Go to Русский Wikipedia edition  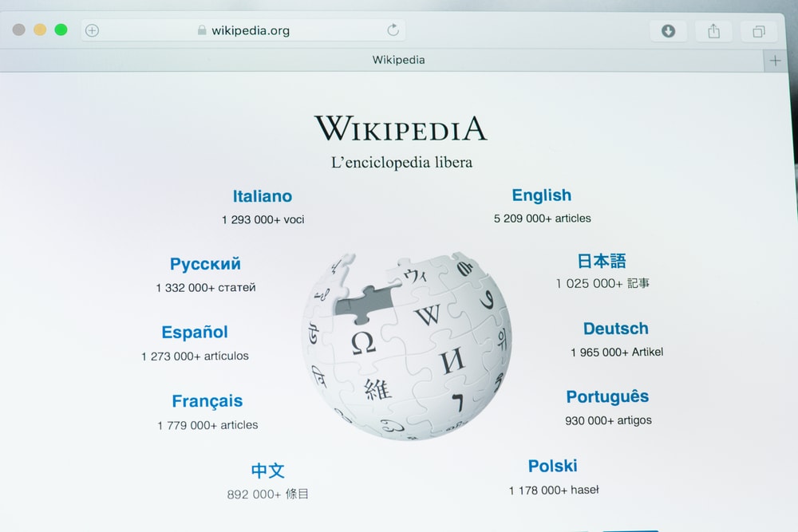click(205, 264)
